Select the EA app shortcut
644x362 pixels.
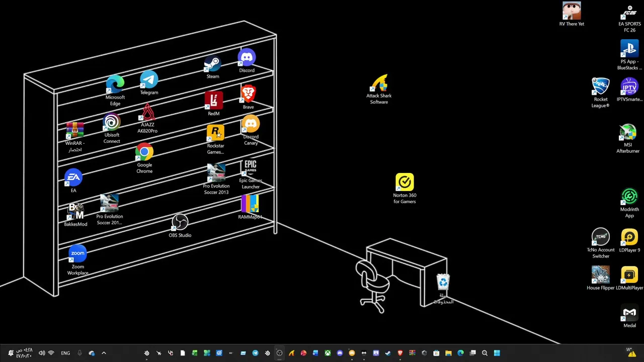73,181
